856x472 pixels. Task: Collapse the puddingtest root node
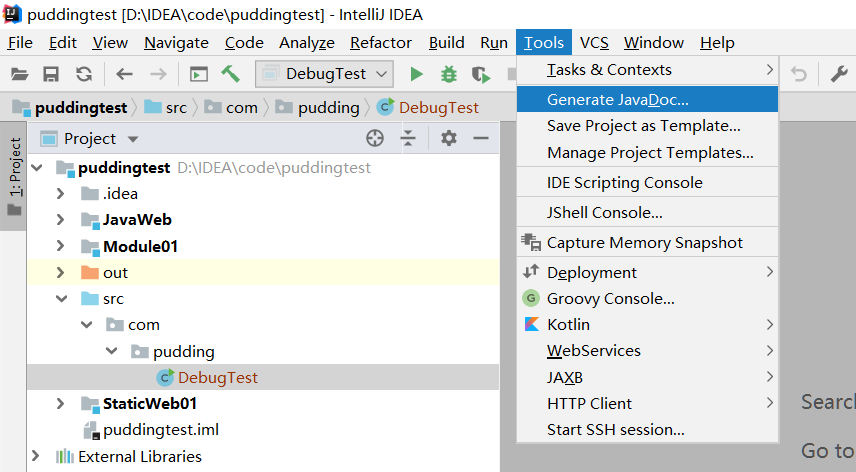(x=37, y=168)
